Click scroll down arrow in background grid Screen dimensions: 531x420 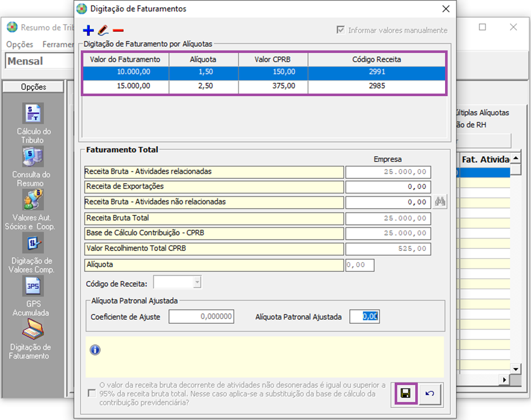coord(516,369)
